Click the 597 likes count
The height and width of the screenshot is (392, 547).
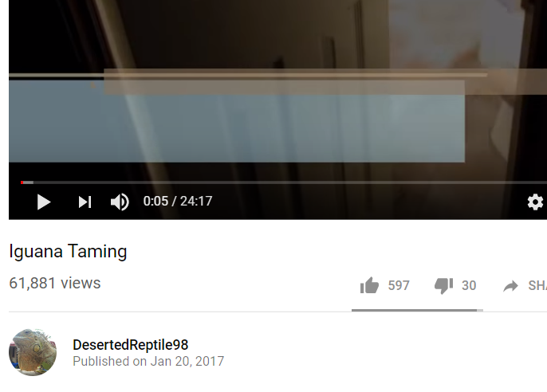[399, 285]
